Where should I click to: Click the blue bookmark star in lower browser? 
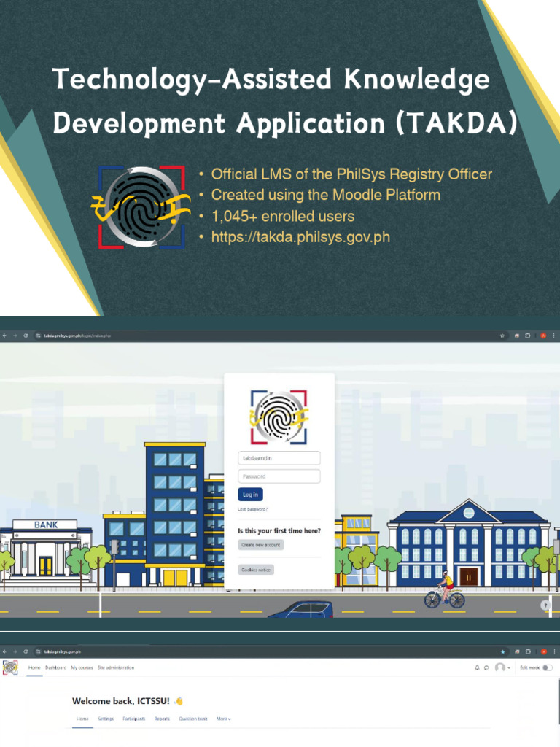tap(503, 651)
